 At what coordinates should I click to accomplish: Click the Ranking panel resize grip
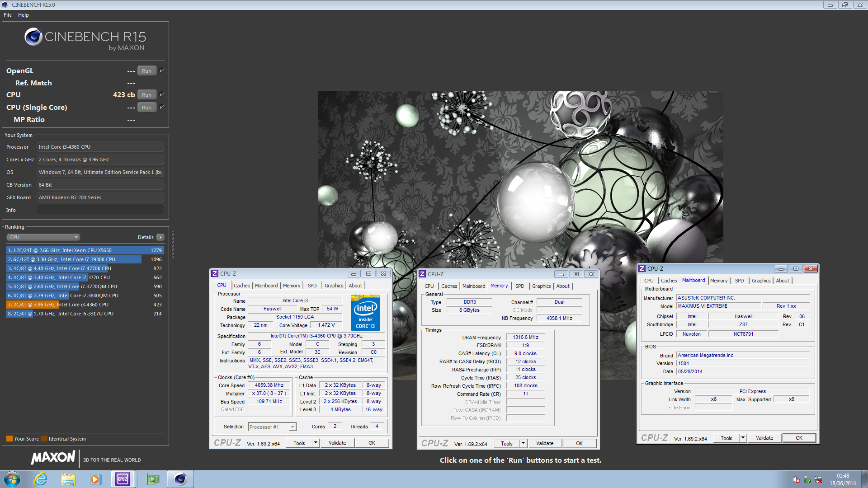coord(173,245)
